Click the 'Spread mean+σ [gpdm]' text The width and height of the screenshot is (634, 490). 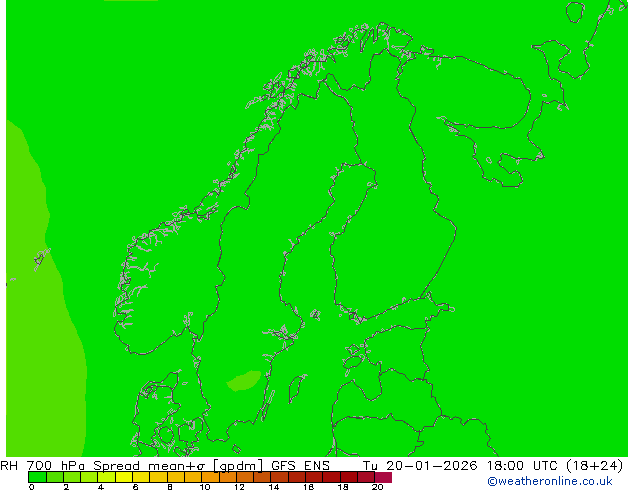(178, 466)
